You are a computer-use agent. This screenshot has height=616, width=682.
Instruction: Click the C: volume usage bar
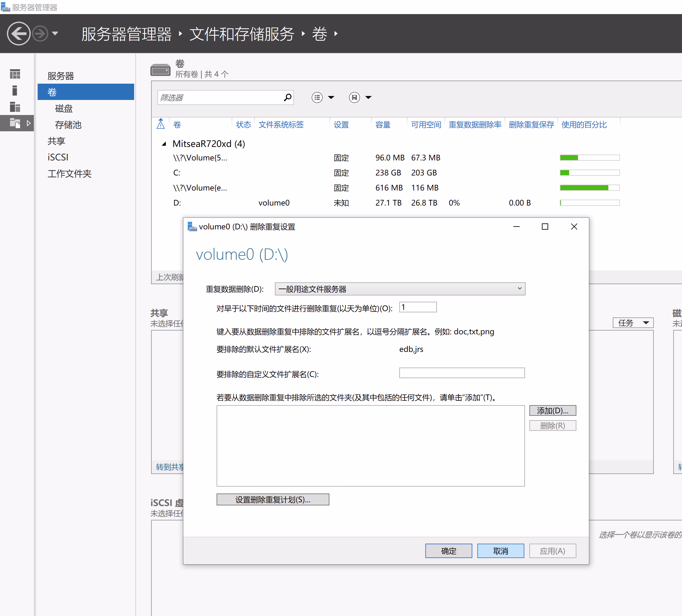(589, 173)
